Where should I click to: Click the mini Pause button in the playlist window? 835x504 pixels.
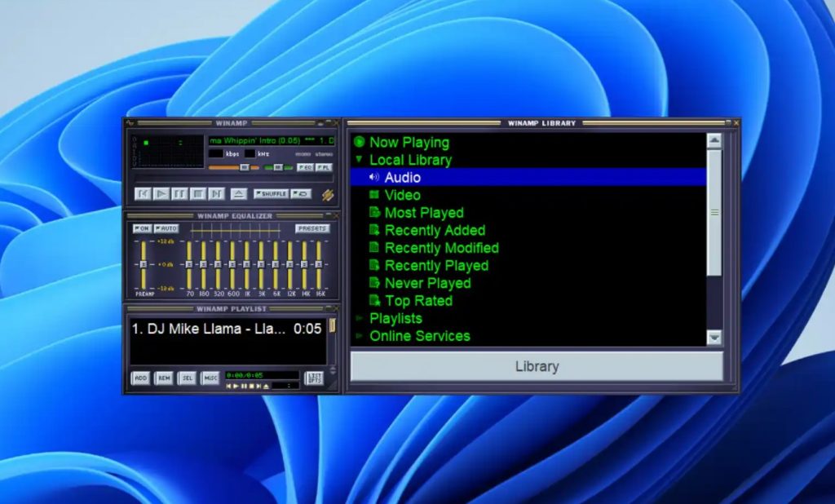244,387
